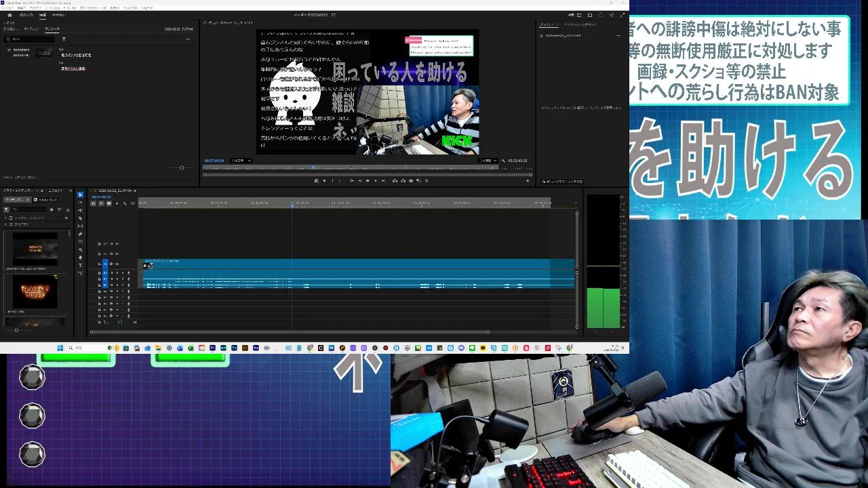The height and width of the screenshot is (488, 868).
Task: Select the Selection tool in Premiere toolbar
Action: [80, 195]
